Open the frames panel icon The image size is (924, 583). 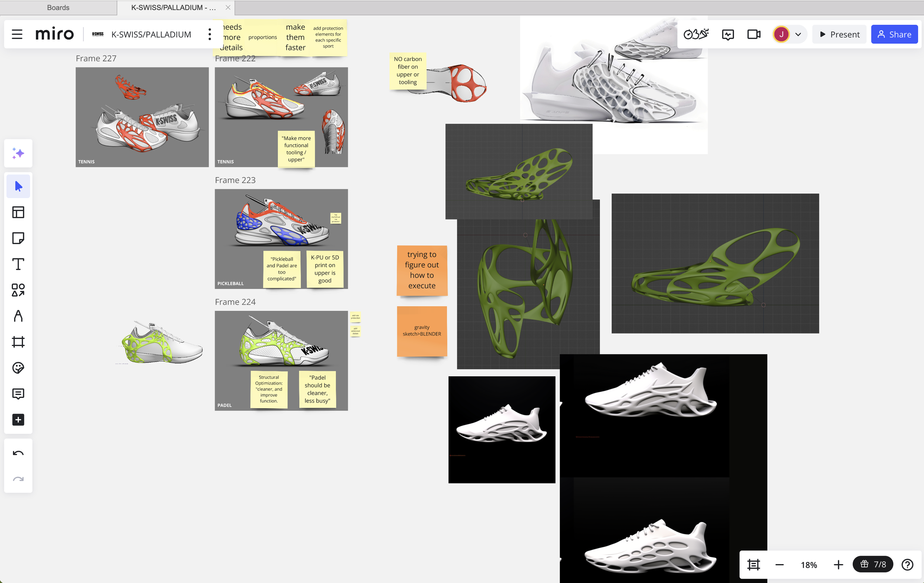pos(754,565)
